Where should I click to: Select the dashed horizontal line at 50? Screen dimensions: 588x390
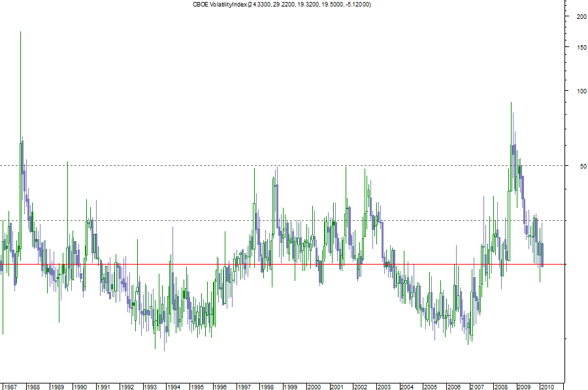[x=283, y=165]
